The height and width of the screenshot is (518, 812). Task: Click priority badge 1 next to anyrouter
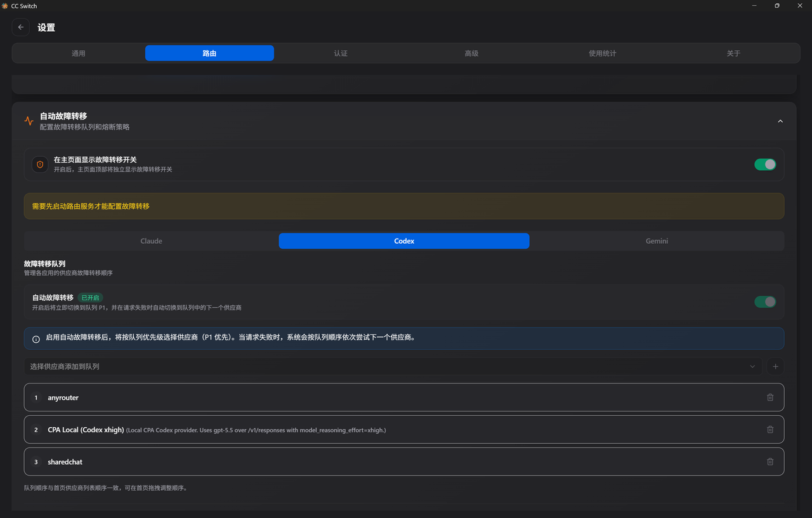pos(36,397)
